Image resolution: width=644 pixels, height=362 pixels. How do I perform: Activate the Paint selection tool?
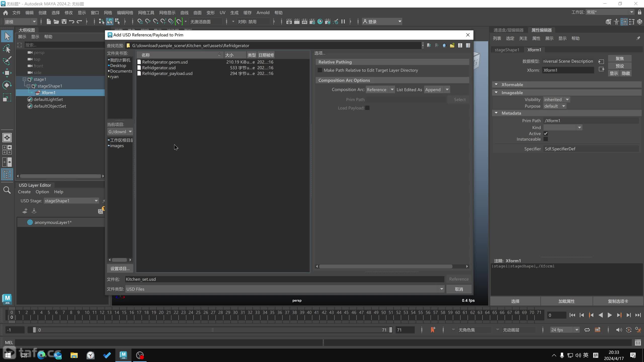[7, 61]
